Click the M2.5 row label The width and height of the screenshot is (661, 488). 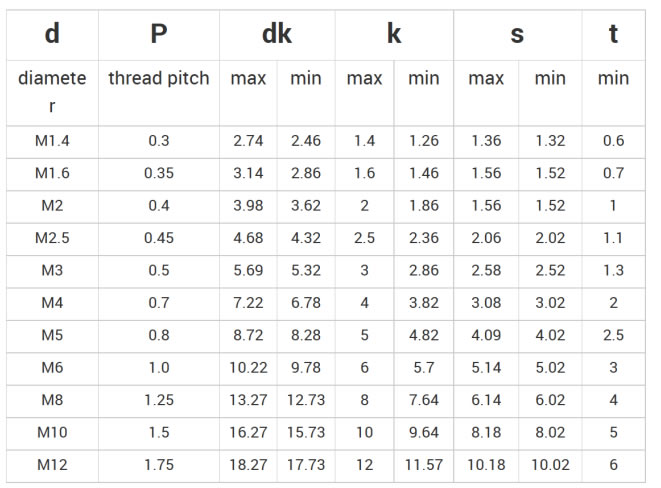pyautogui.click(x=52, y=238)
